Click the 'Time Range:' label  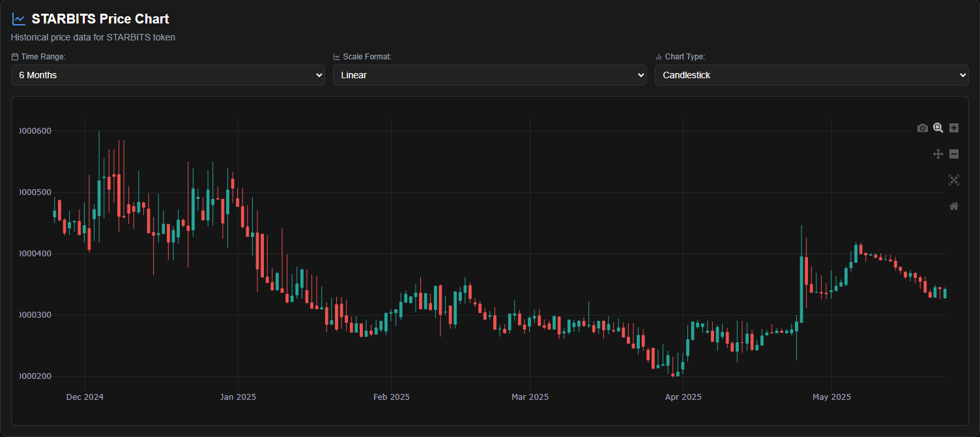44,57
